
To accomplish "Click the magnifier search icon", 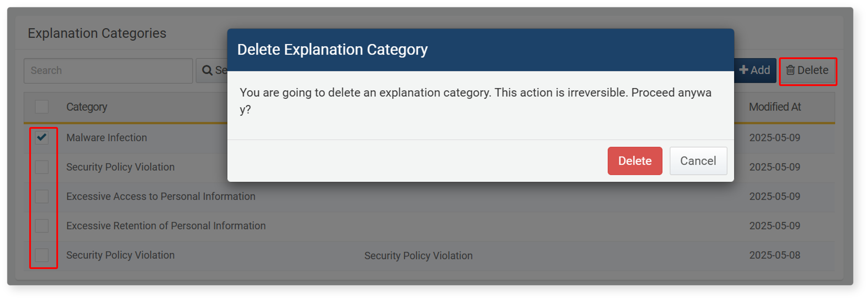I will 207,71.
